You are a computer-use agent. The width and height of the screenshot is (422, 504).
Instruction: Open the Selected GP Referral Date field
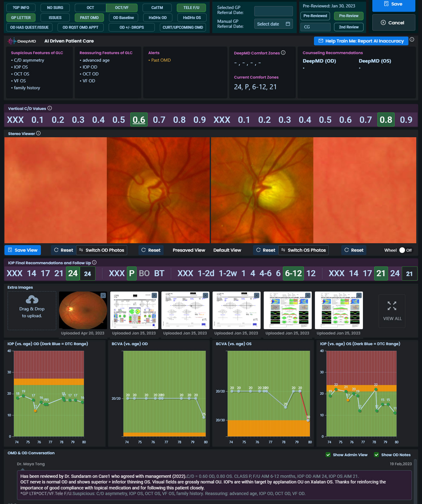(x=273, y=11)
